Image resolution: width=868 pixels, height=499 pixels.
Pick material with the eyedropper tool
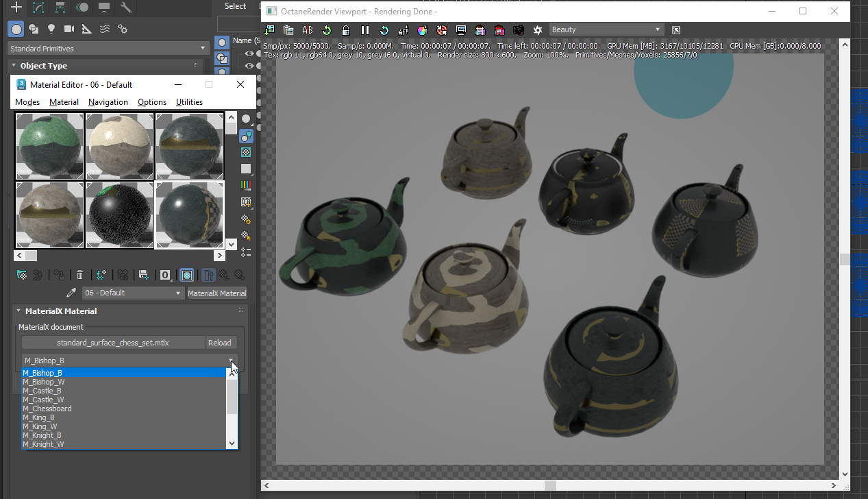(71, 293)
